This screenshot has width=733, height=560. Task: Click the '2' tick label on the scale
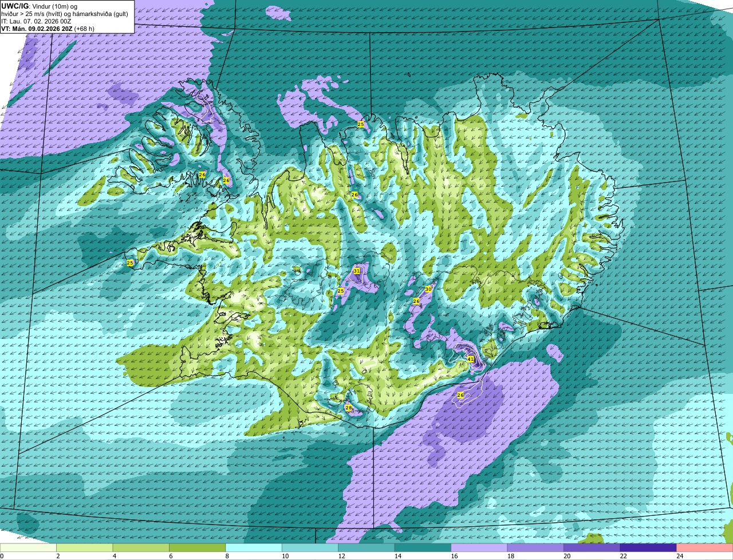pos(58,555)
